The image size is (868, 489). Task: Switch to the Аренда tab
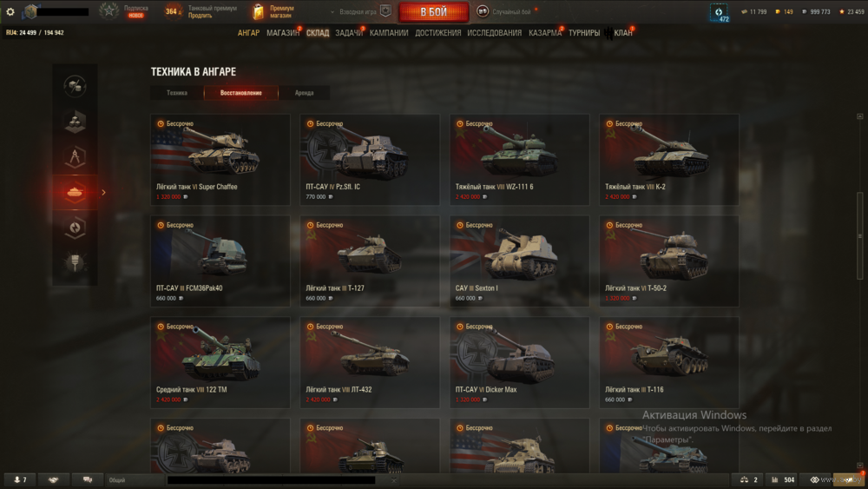point(304,93)
